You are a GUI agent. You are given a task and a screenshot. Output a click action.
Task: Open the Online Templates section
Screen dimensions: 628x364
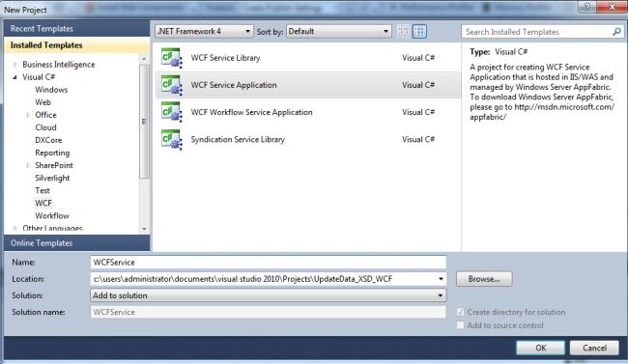(x=77, y=243)
